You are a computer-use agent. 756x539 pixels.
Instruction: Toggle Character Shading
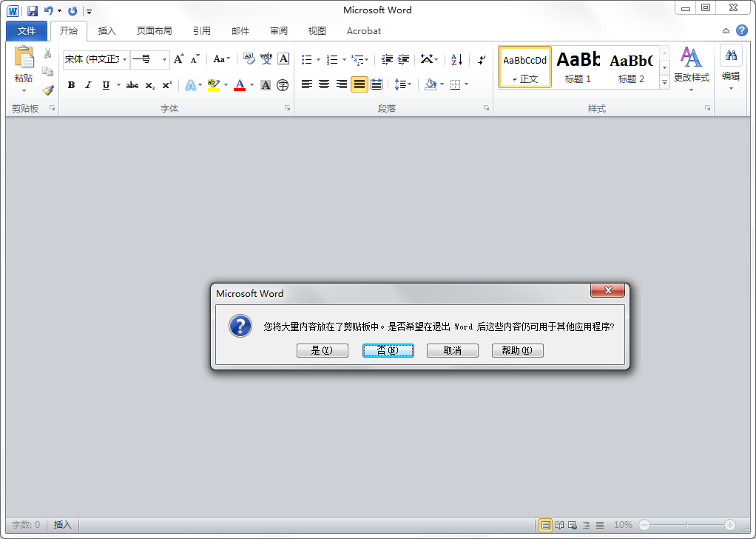pyautogui.click(x=265, y=85)
